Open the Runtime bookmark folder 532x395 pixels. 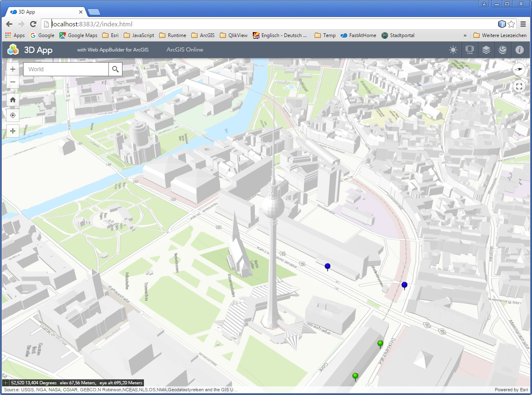coord(173,35)
